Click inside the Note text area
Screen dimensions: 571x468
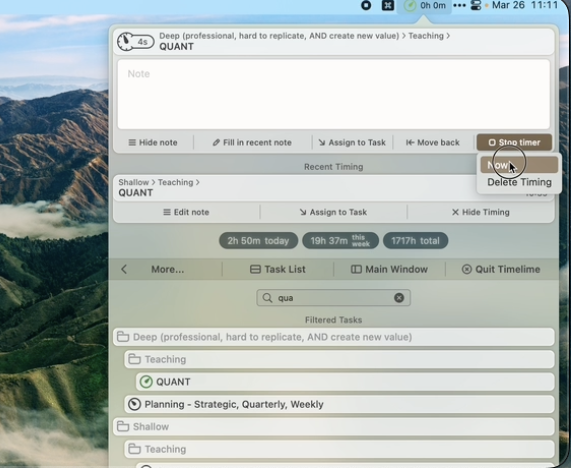[334, 94]
